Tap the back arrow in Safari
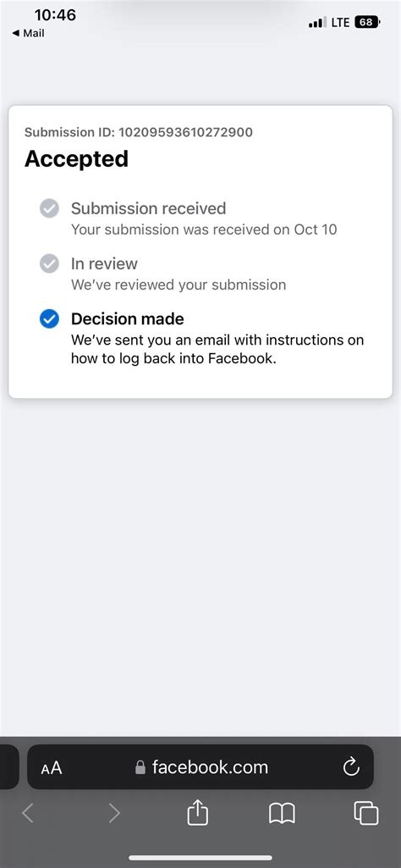Screen dimensions: 401x868 pos(28,813)
